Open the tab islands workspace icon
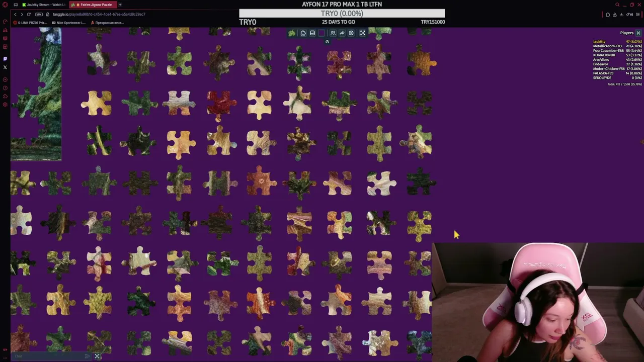Image resolution: width=644 pixels, height=362 pixels. (x=16, y=5)
